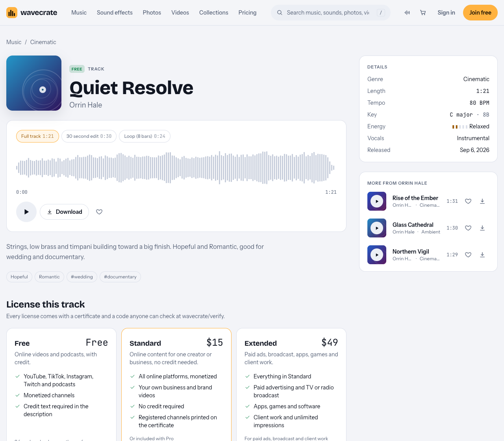Go to the Music breadcrumb
Screen dimensions: 504x441
click(x=14, y=42)
